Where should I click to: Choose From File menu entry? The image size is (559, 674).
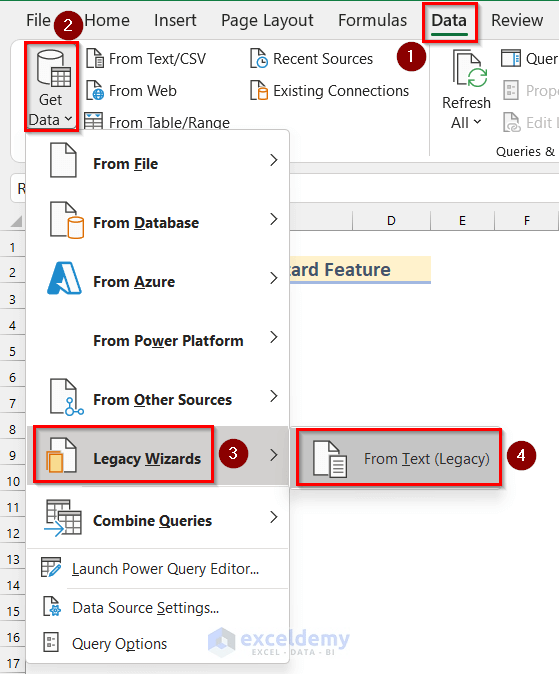pos(157,160)
